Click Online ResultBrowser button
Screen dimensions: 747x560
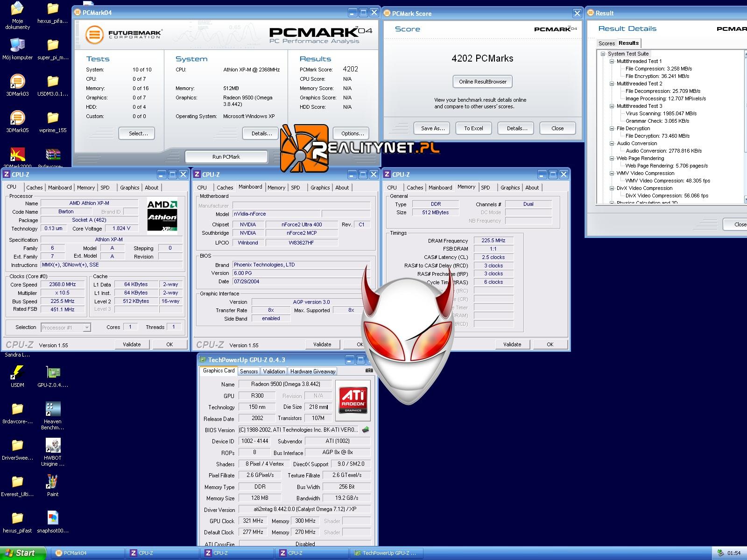point(483,82)
